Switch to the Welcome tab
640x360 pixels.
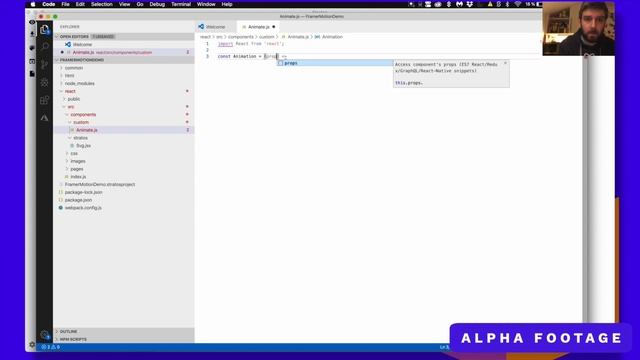tap(216, 27)
